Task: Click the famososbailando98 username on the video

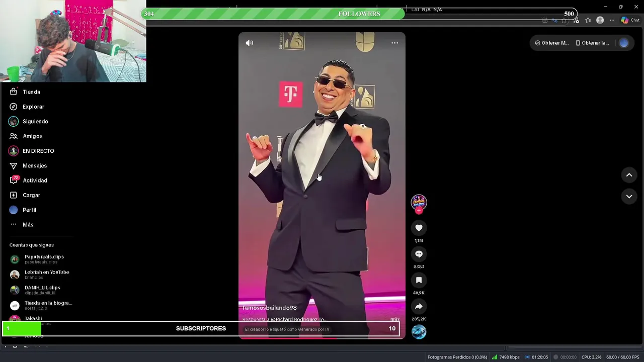Action: click(x=270, y=308)
